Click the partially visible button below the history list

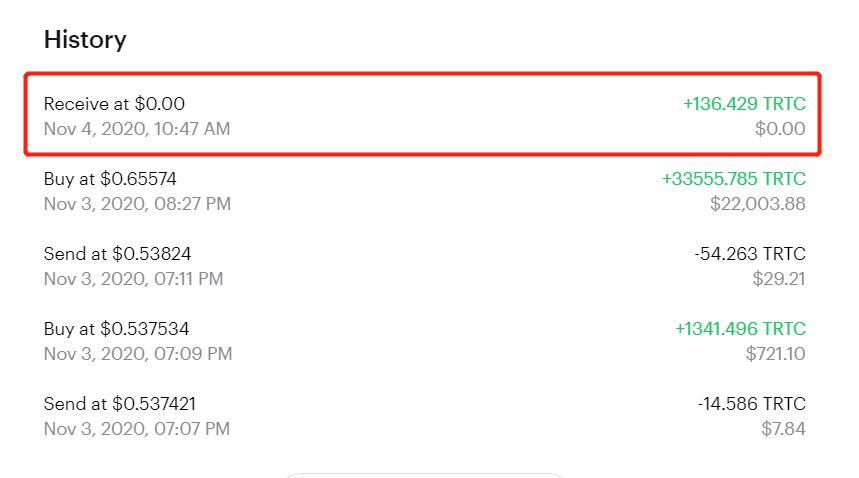(x=425, y=475)
